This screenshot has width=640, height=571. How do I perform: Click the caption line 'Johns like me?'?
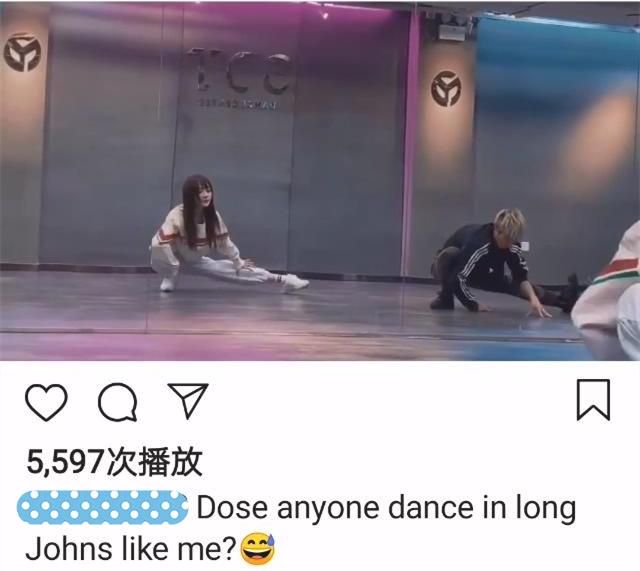pos(131,549)
